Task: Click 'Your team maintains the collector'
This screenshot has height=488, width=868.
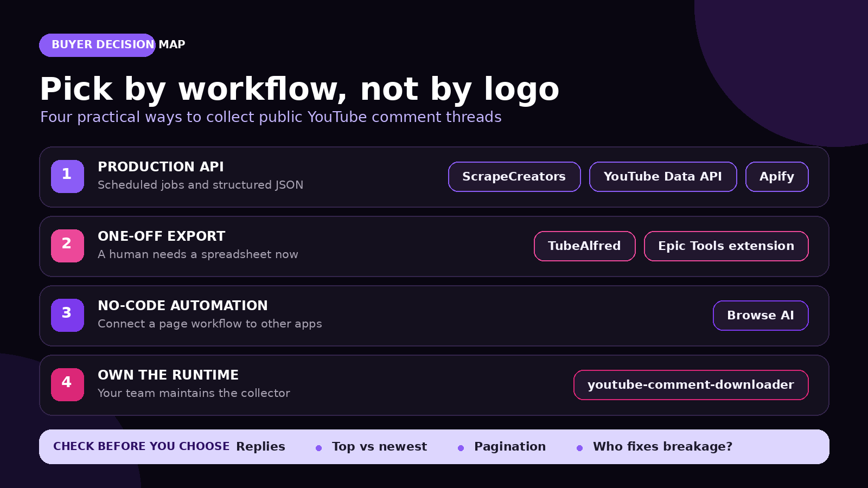Action: tap(194, 393)
